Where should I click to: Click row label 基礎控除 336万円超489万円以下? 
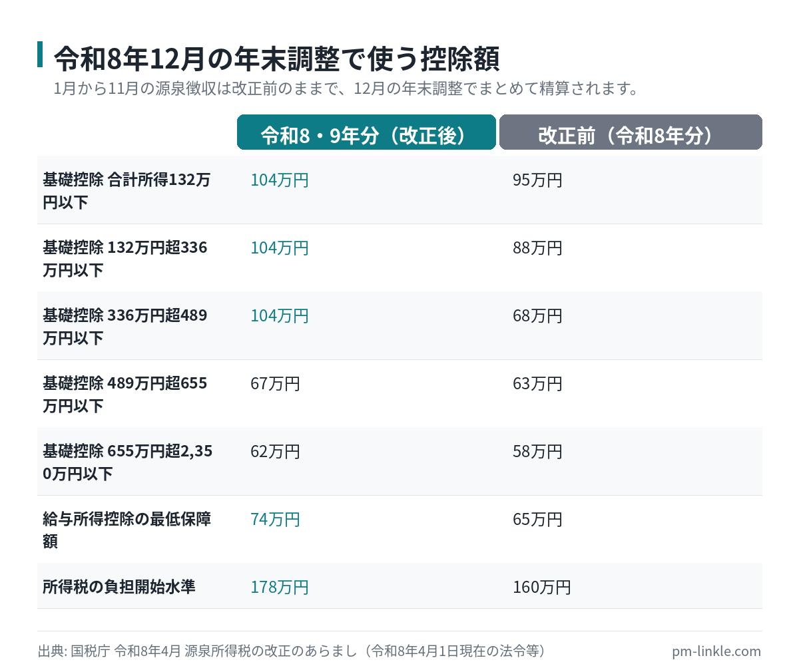(125, 327)
